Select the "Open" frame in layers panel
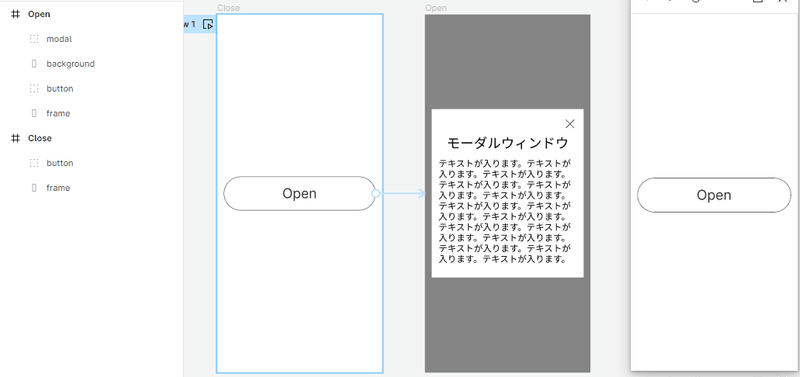Screen dimensions: 800x377 [x=39, y=14]
